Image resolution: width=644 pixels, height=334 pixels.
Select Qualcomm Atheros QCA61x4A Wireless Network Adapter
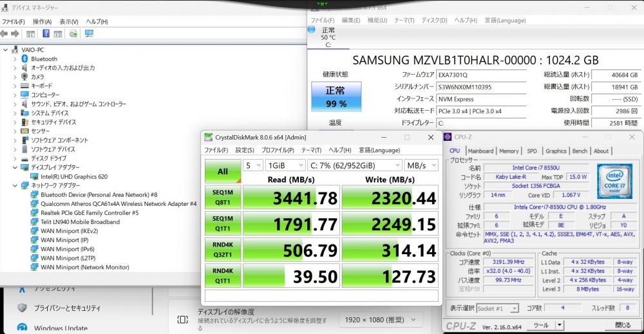tap(118, 203)
